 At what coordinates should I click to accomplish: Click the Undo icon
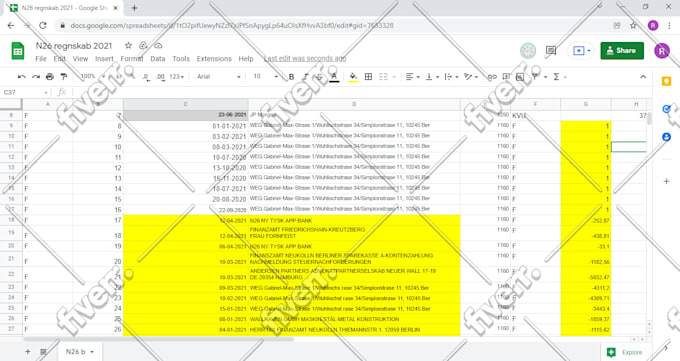click(21, 77)
